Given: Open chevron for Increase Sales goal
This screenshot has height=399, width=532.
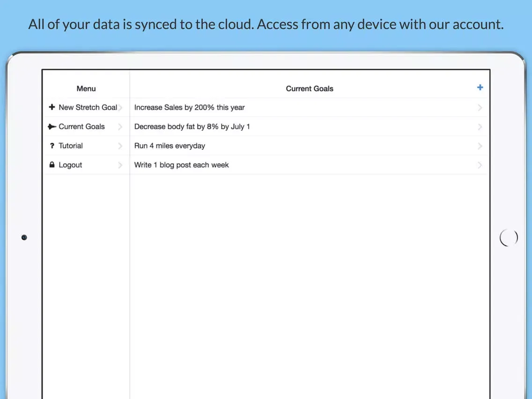Looking at the screenshot, I should (x=480, y=108).
